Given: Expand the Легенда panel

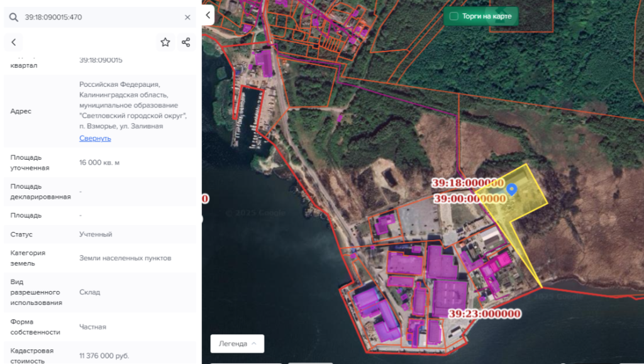Looking at the screenshot, I should tap(237, 343).
